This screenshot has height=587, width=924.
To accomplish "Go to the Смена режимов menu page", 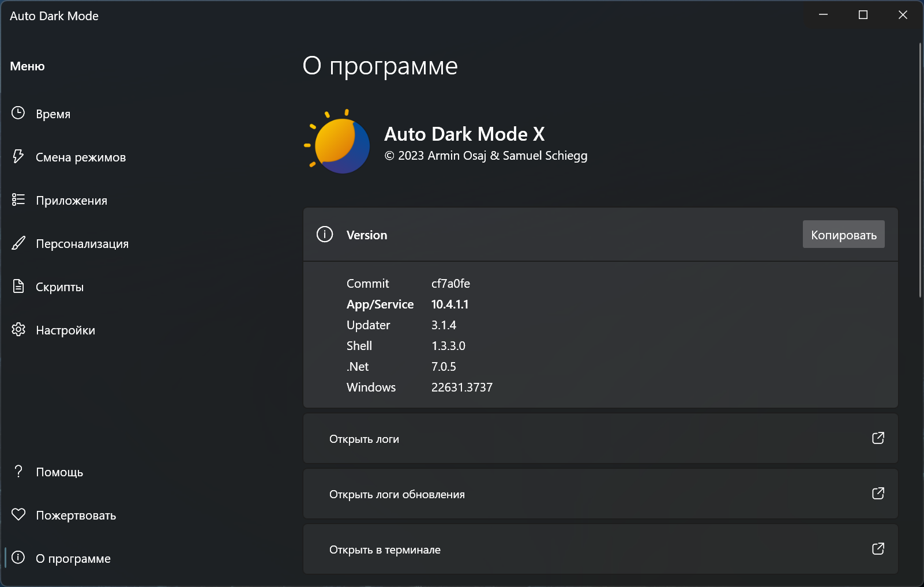I will (x=81, y=157).
